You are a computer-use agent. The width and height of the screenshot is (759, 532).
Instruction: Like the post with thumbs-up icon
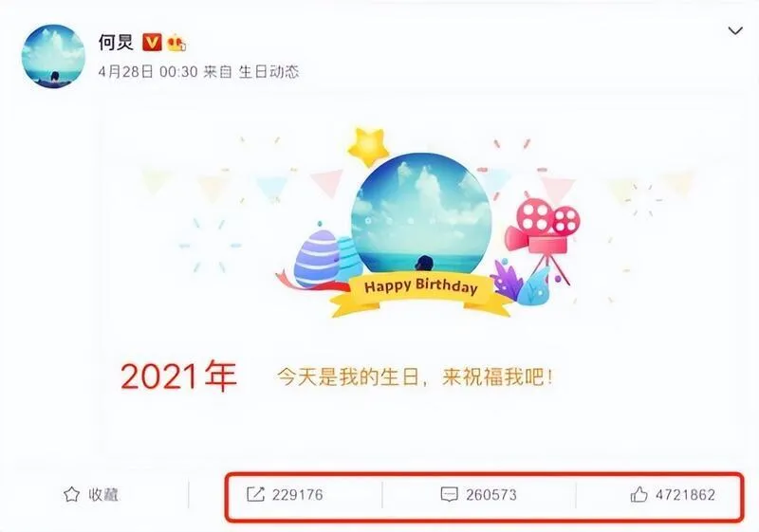coord(639,494)
